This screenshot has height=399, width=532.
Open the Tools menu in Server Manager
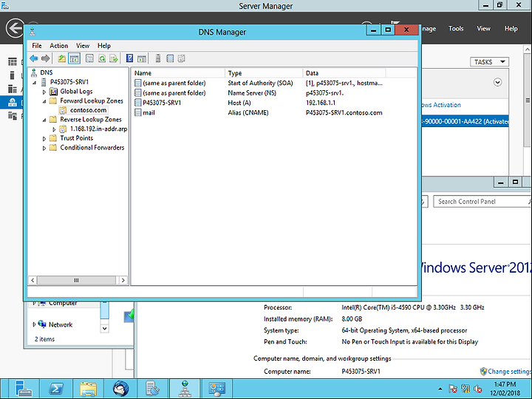click(x=456, y=29)
